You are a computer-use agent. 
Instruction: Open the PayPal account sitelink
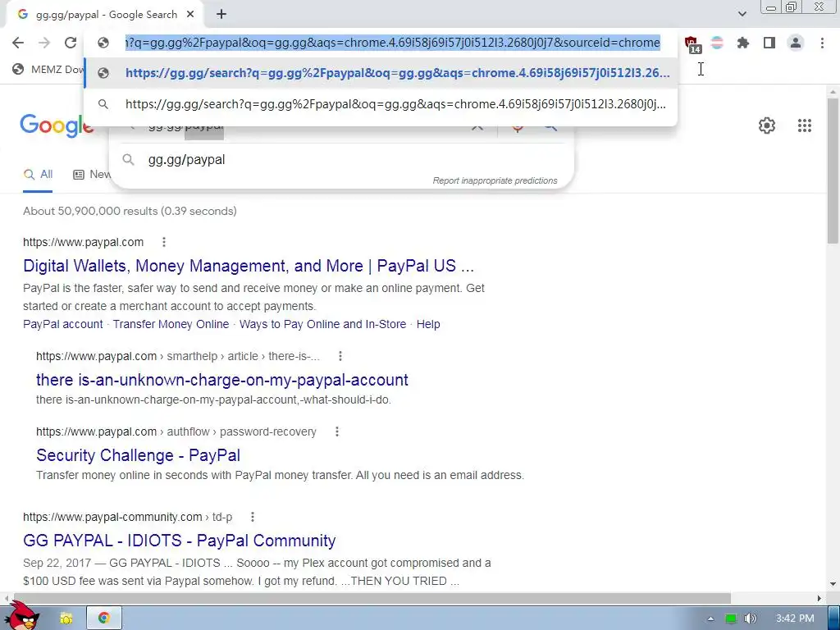[62, 324]
